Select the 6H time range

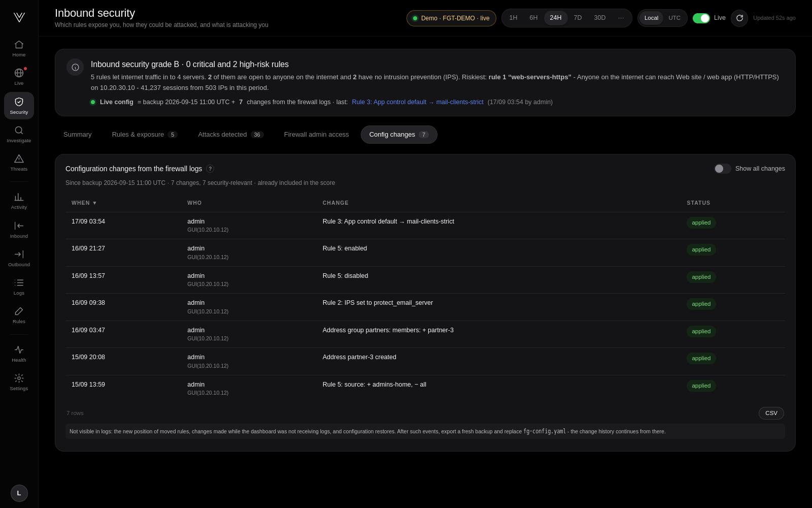533,18
